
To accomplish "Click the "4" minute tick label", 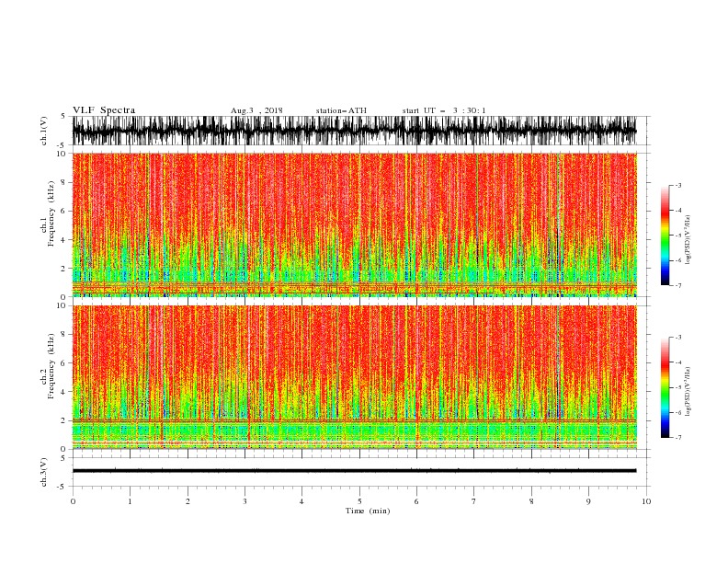I will coord(301,501).
